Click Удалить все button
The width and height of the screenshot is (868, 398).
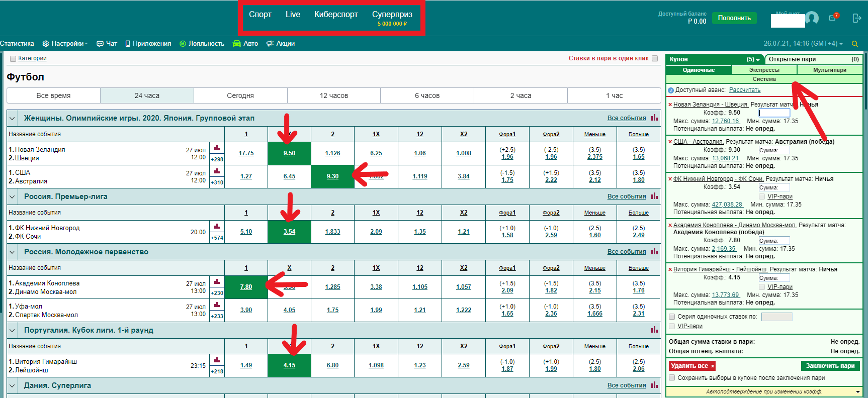pyautogui.click(x=692, y=366)
